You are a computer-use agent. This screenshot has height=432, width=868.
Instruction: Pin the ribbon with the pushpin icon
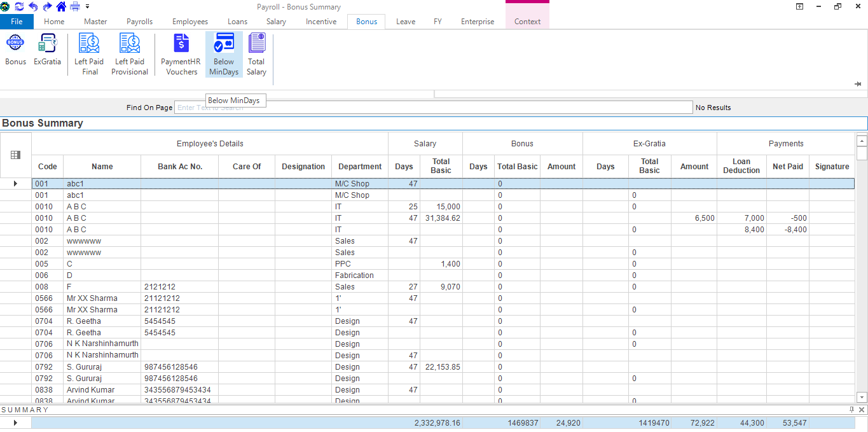pyautogui.click(x=858, y=84)
